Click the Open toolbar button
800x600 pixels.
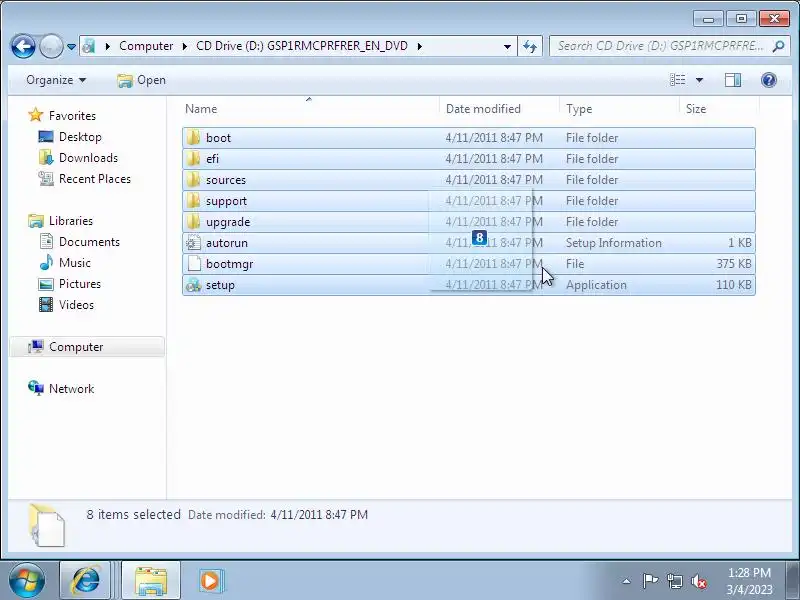coord(141,80)
